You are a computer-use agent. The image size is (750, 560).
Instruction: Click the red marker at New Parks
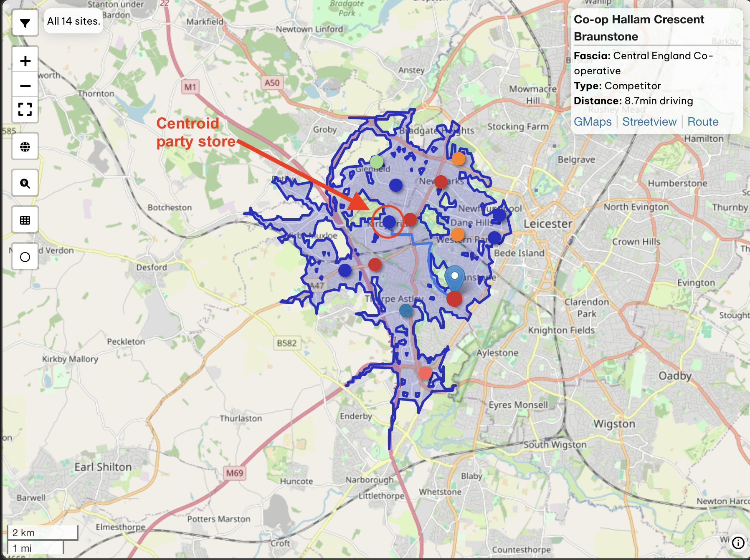[x=441, y=182]
